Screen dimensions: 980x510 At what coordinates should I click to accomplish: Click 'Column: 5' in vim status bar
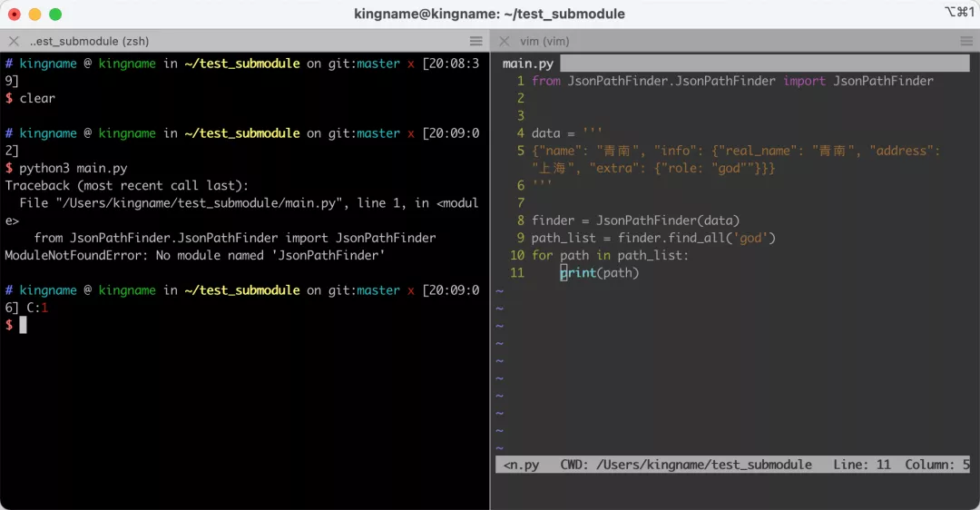point(937,465)
